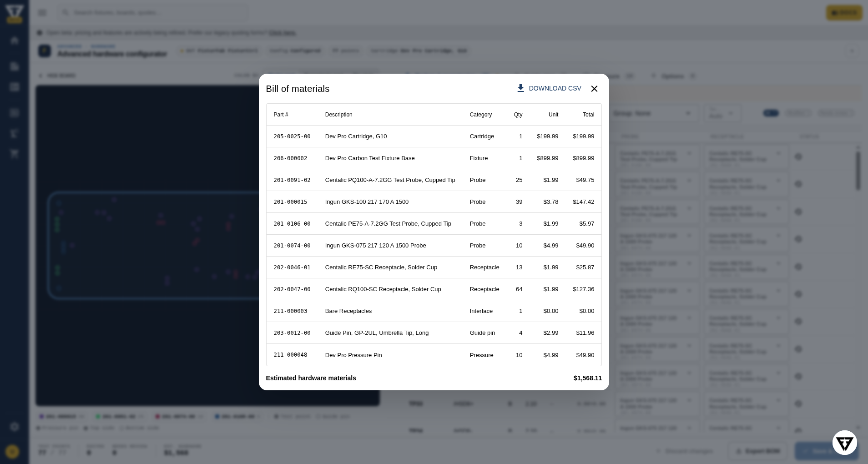Select part number 201-0106-00
868x464 pixels.
point(292,224)
